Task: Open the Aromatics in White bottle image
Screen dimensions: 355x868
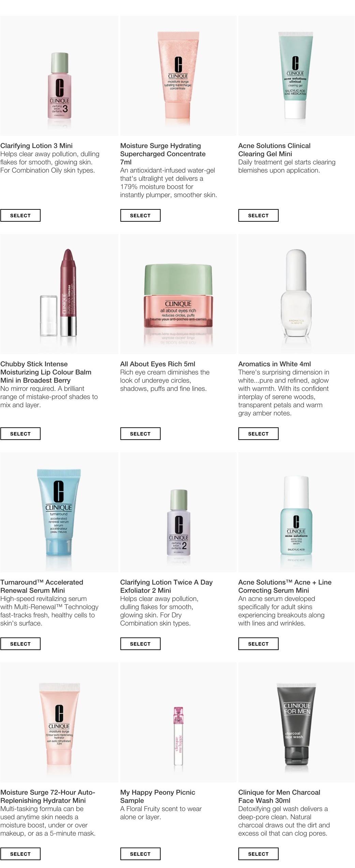Action: [296, 294]
